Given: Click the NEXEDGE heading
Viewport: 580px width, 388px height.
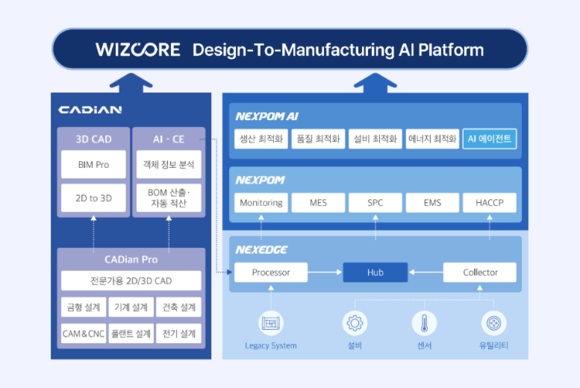Looking at the screenshot, I should coord(261,250).
